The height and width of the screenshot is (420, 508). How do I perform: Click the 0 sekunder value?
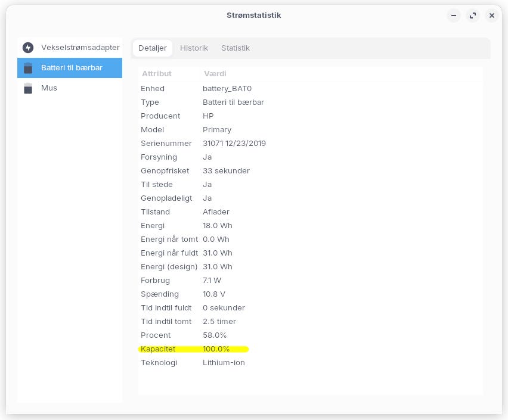(x=224, y=307)
